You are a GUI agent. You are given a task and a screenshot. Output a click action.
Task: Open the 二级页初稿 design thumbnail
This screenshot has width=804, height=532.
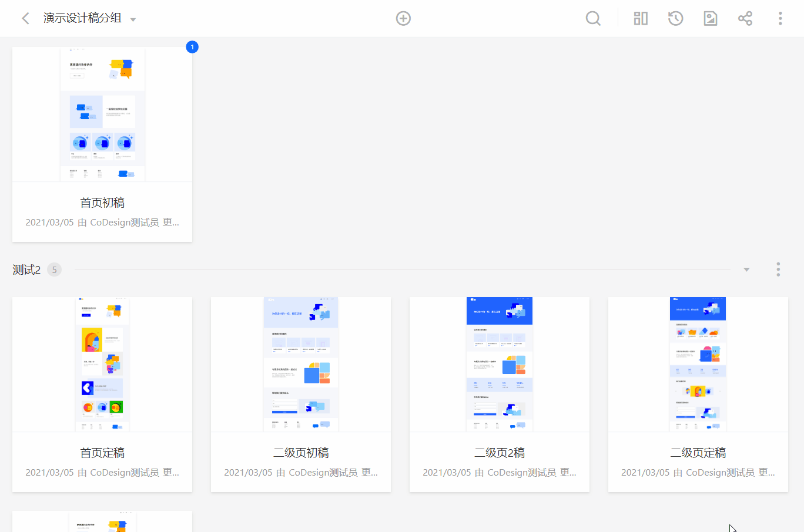coord(301,364)
